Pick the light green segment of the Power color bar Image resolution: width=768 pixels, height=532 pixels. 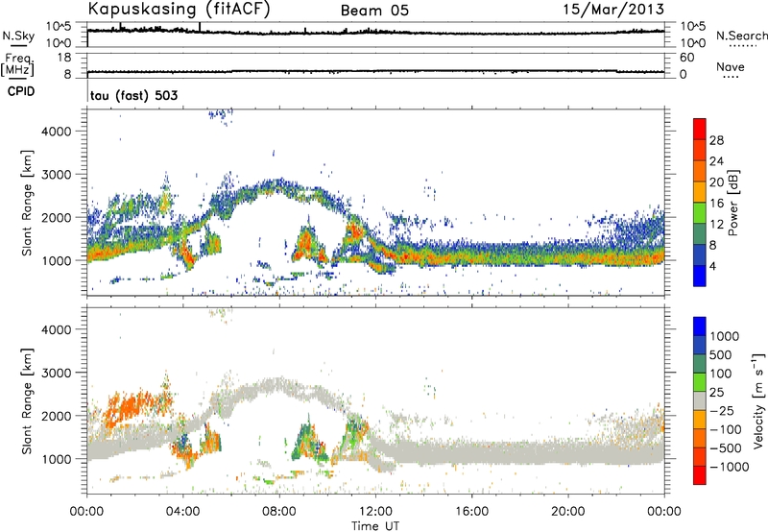(700, 213)
